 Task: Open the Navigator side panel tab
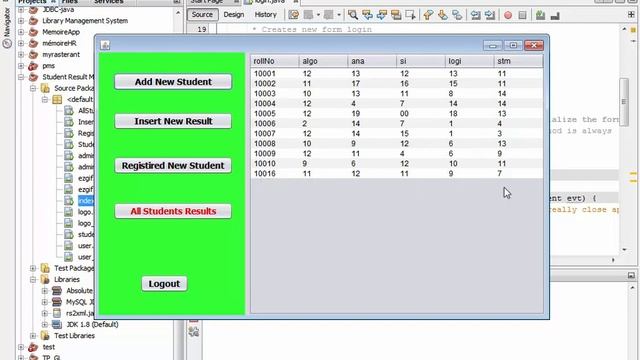(x=7, y=28)
